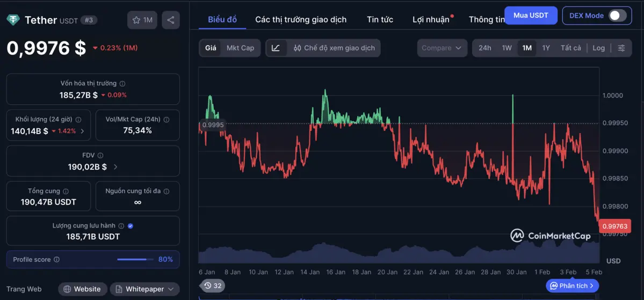
Task: Expand the FDV details chevron
Action: (x=115, y=167)
